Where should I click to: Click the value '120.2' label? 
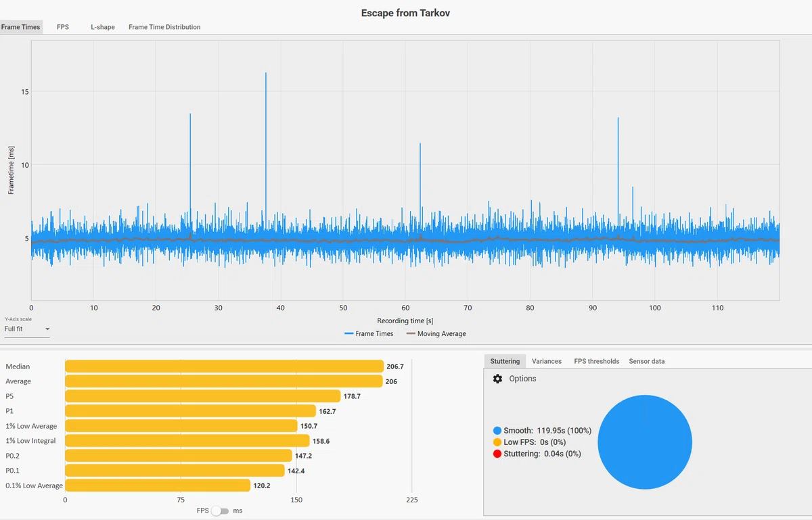(x=262, y=486)
